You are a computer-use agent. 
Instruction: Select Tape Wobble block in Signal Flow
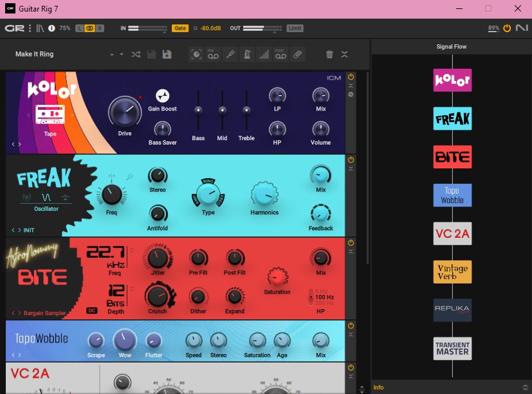coord(452,195)
